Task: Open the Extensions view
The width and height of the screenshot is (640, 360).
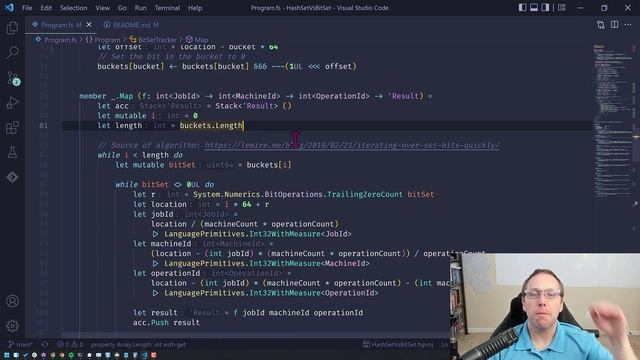Action: pyautogui.click(x=13, y=127)
